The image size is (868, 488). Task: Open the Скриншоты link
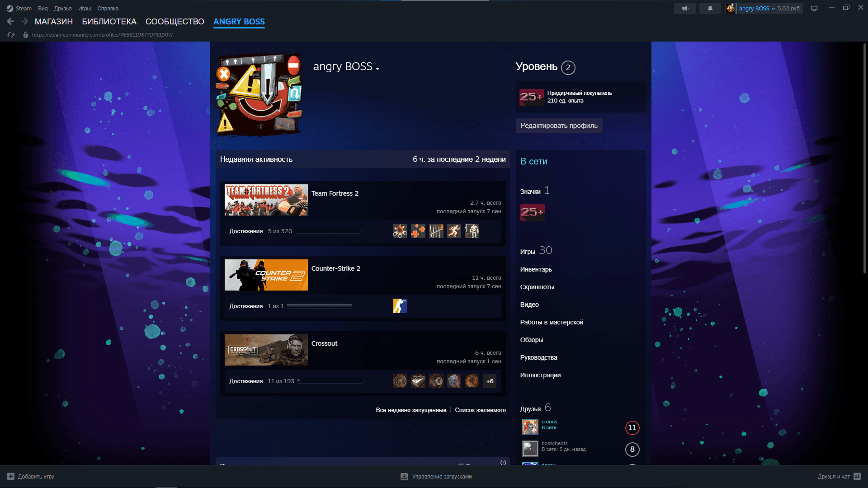click(537, 287)
